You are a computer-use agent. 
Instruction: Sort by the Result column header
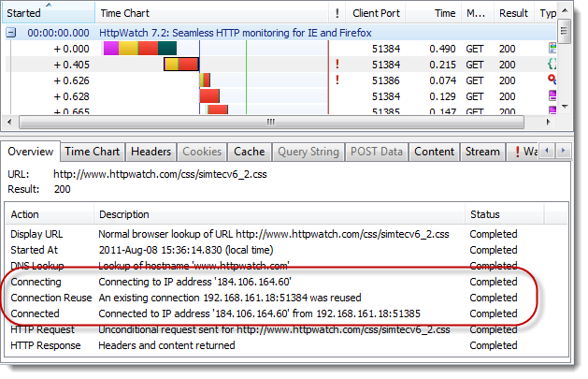tap(513, 13)
